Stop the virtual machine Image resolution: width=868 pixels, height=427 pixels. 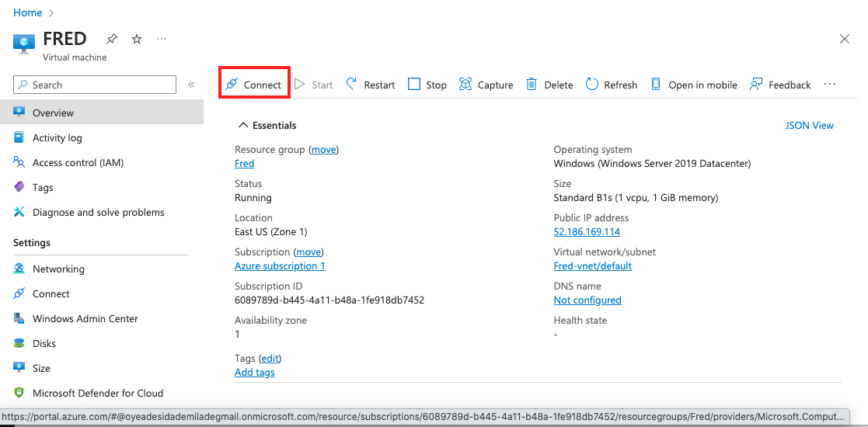pos(427,85)
